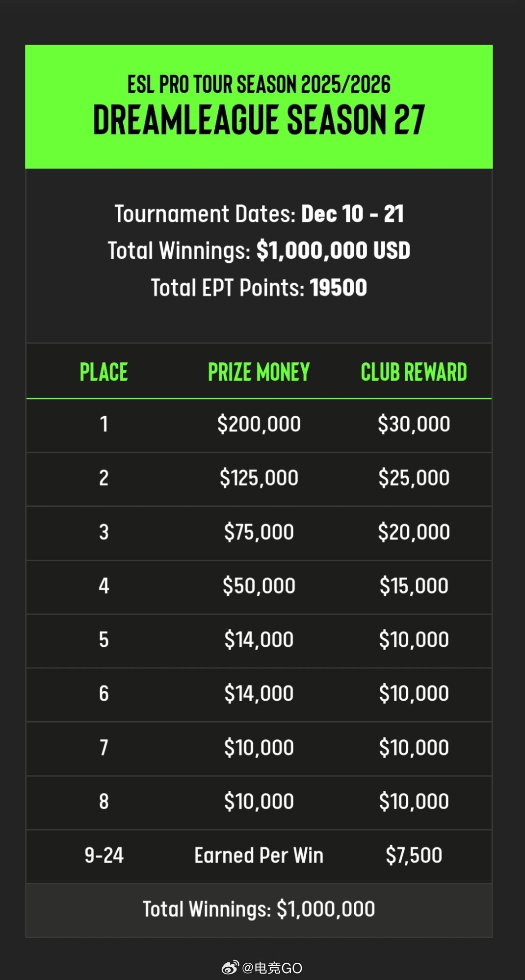Click the CLUB REWARD column header
Screen dimensions: 525x980
tap(414, 372)
